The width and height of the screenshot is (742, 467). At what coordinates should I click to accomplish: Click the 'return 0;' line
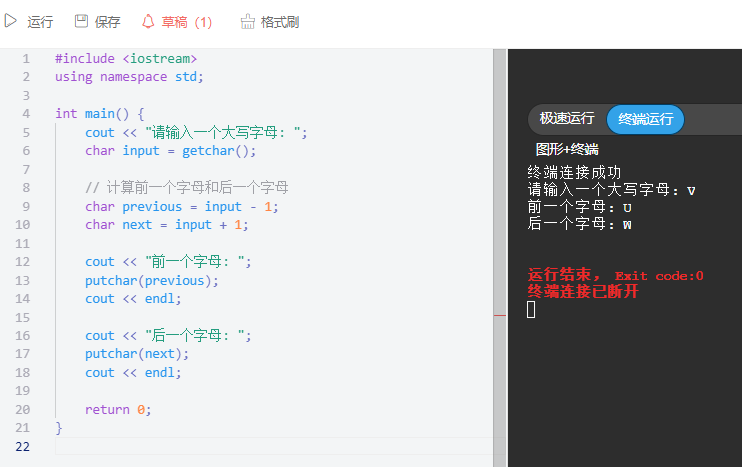pyautogui.click(x=118, y=409)
